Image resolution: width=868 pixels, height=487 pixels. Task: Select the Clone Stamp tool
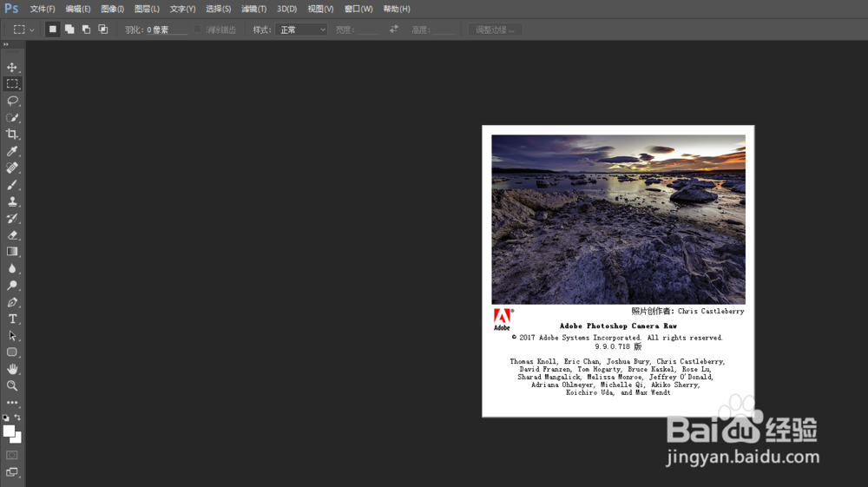(12, 201)
